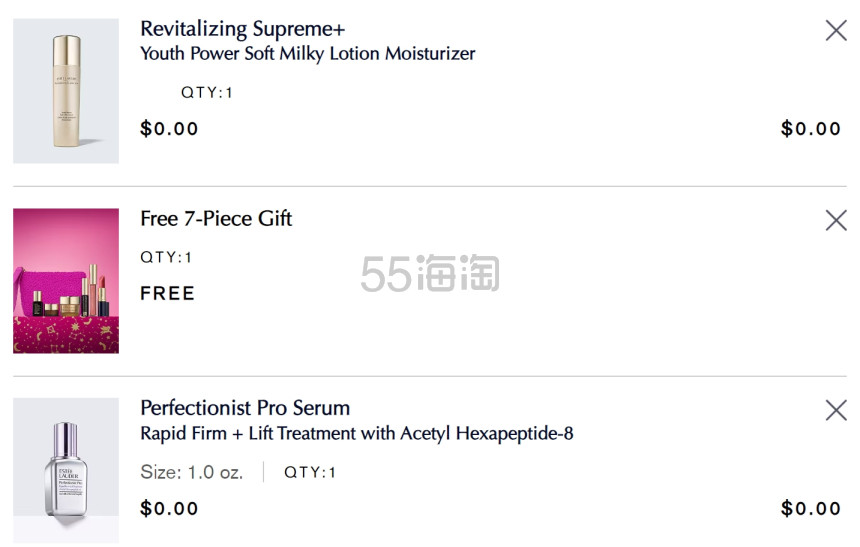This screenshot has width=860, height=547.
Task: Select QTY:1 under Free 7-Piece Gift
Action: (166, 257)
